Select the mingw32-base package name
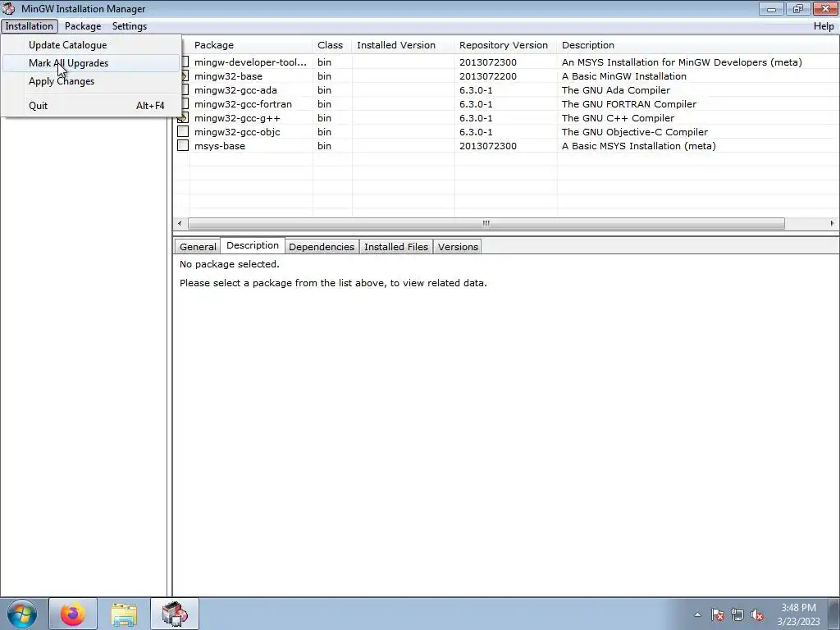 228,76
